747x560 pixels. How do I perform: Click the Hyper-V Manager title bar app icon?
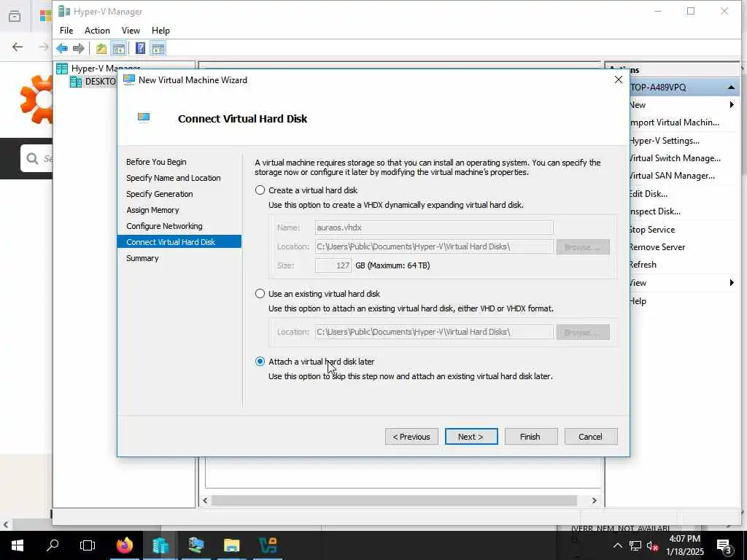click(x=64, y=11)
